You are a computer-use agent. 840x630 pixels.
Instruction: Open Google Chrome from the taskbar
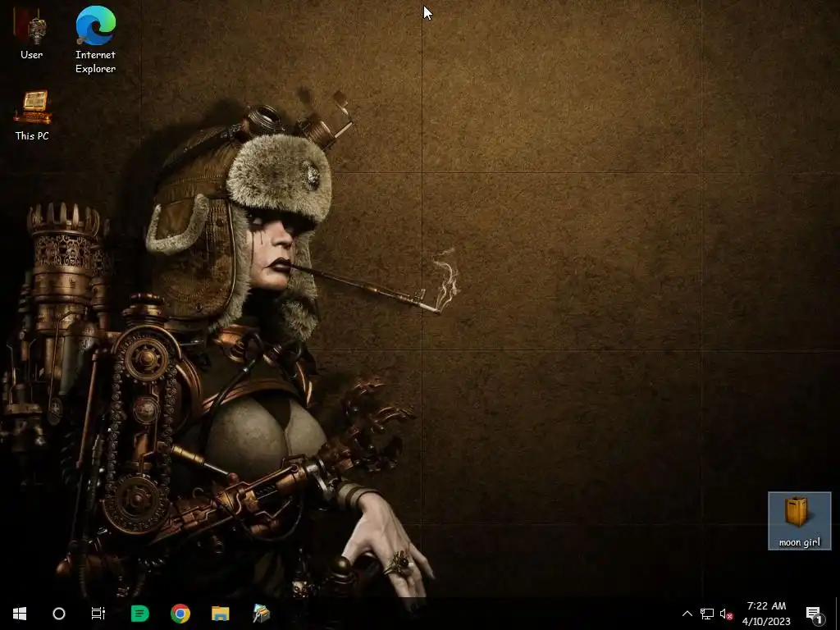[180, 614]
